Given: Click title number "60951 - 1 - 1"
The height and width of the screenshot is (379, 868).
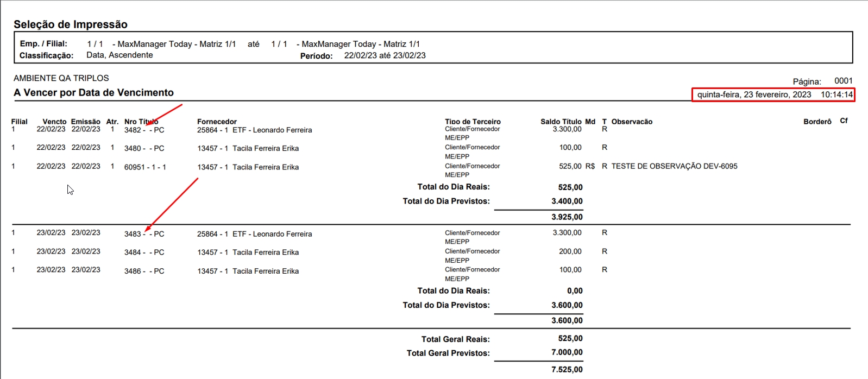Looking at the screenshot, I should [145, 167].
